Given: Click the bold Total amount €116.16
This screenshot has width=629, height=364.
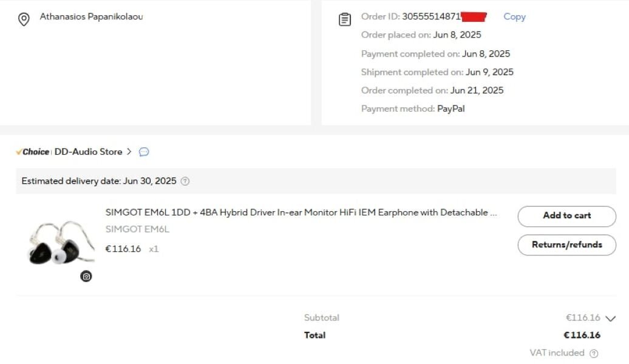Looking at the screenshot, I should pos(582,335).
